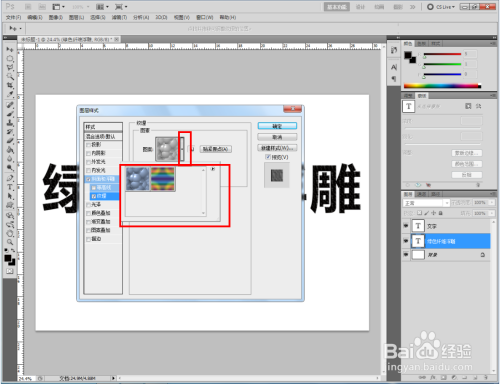500x384 pixels.
Task: Click the 取消 Cancel button
Action: point(277,137)
